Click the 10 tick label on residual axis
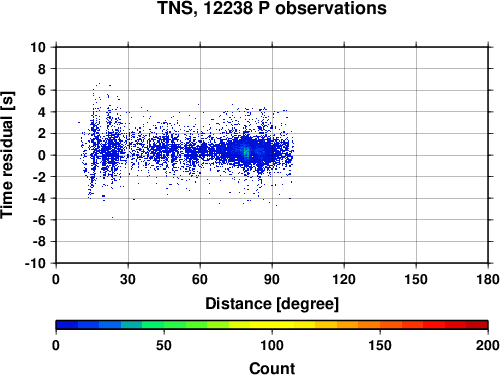This screenshot has height=375, width=500. point(38,47)
